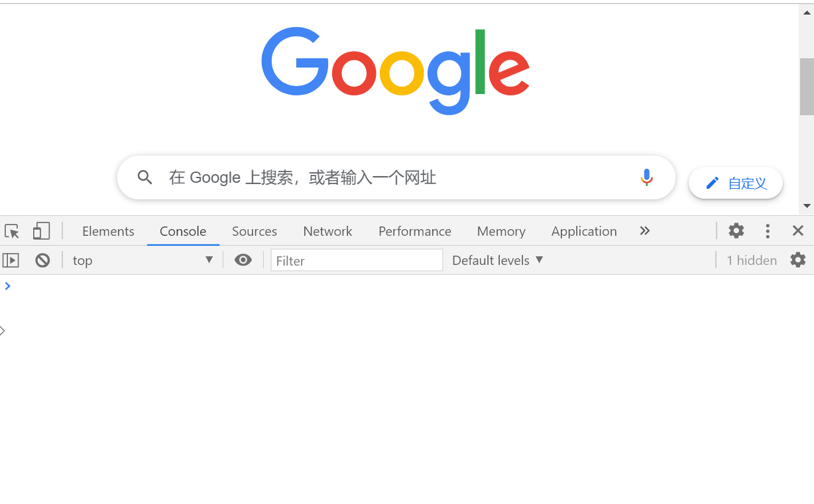Switch to the Network tab
This screenshot has width=814, height=504.
coord(327,231)
